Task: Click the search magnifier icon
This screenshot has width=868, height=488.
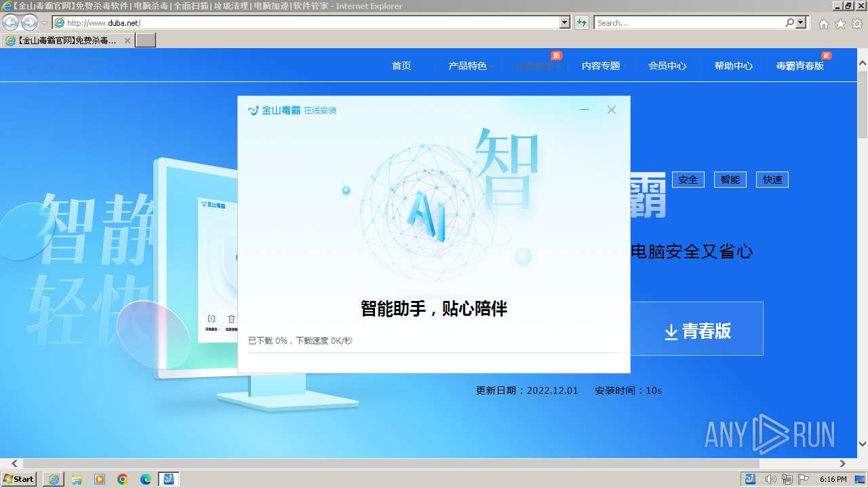Action: click(789, 22)
